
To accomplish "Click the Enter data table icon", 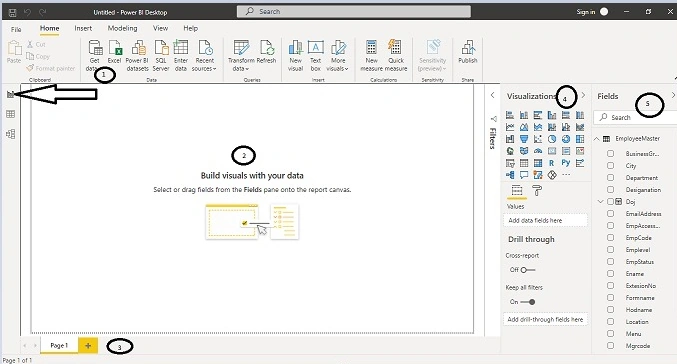I will click(180, 47).
